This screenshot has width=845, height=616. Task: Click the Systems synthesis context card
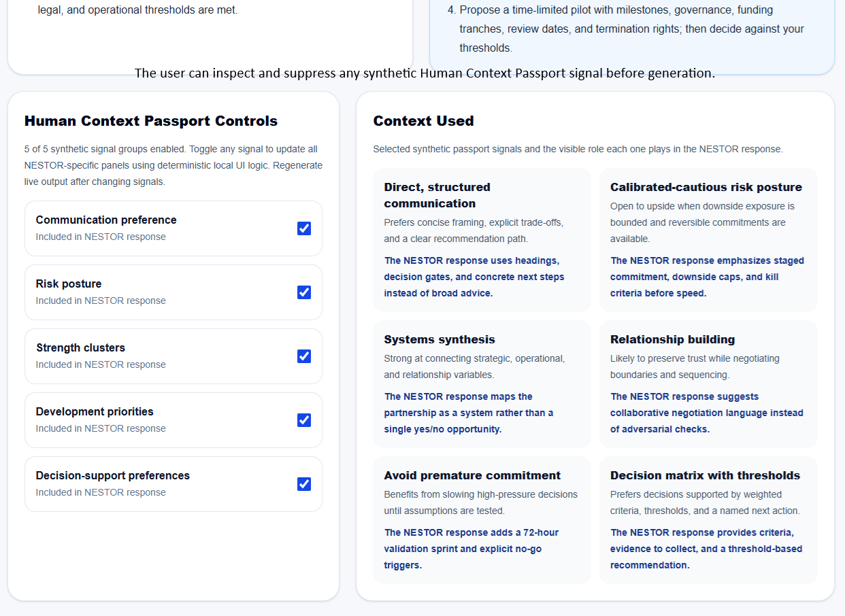pyautogui.click(x=482, y=384)
